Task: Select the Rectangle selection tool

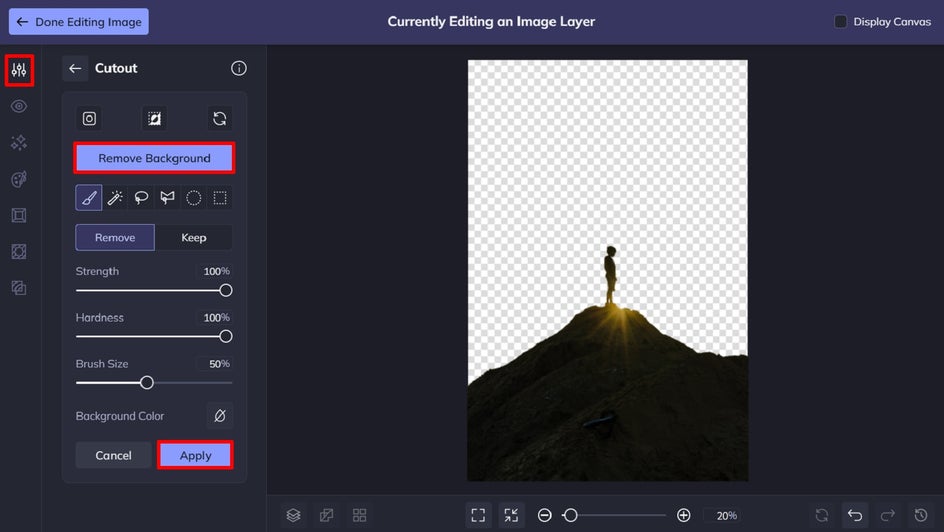Action: (x=220, y=197)
